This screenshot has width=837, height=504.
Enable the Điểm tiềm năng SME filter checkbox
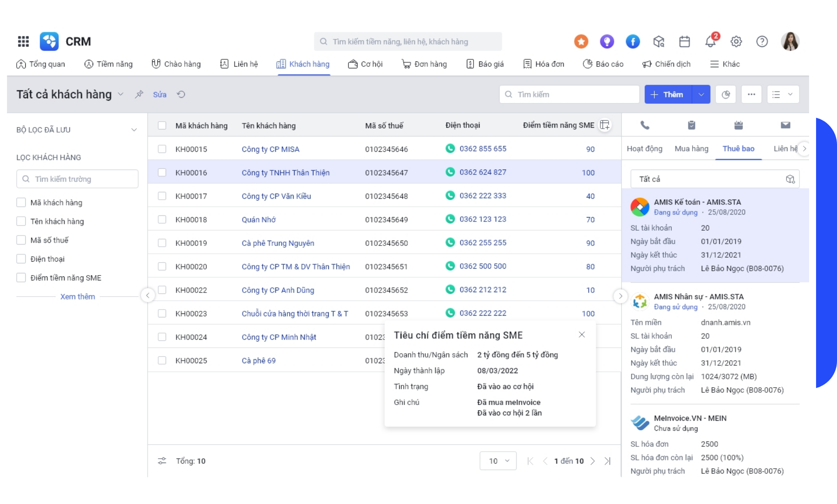(x=21, y=277)
